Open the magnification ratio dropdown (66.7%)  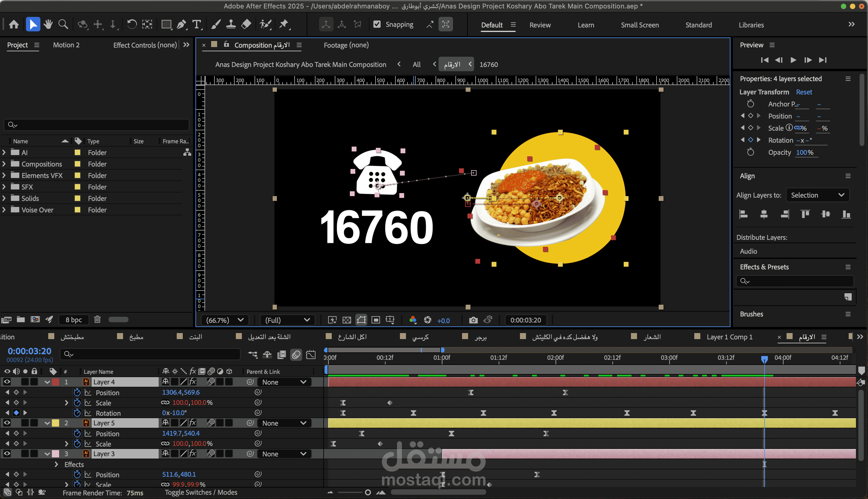tap(225, 320)
